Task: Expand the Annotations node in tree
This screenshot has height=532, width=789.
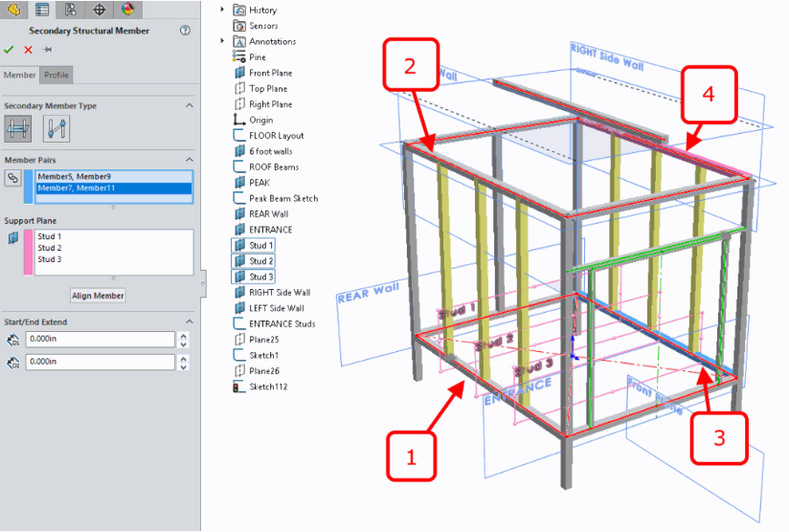Action: click(x=222, y=41)
